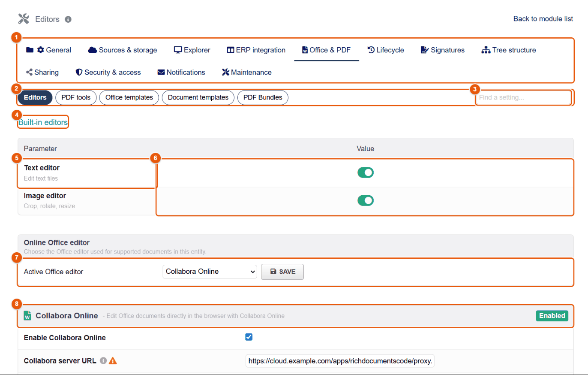Uncheck the Enable Collabora Online checkbox

[x=249, y=337]
